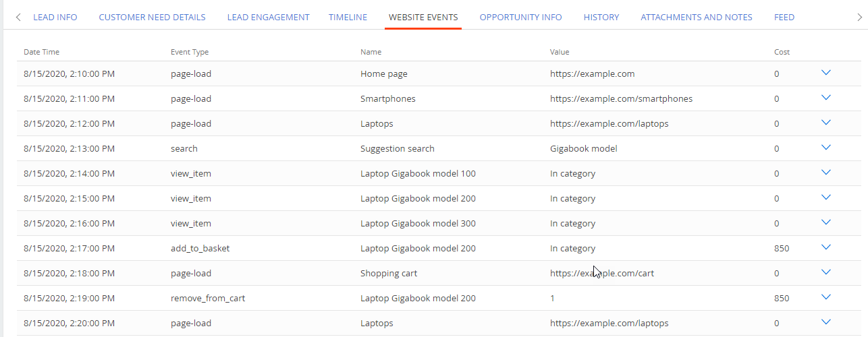Click the https://example.com/cart value
This screenshot has width=868, height=337.
[x=602, y=274]
